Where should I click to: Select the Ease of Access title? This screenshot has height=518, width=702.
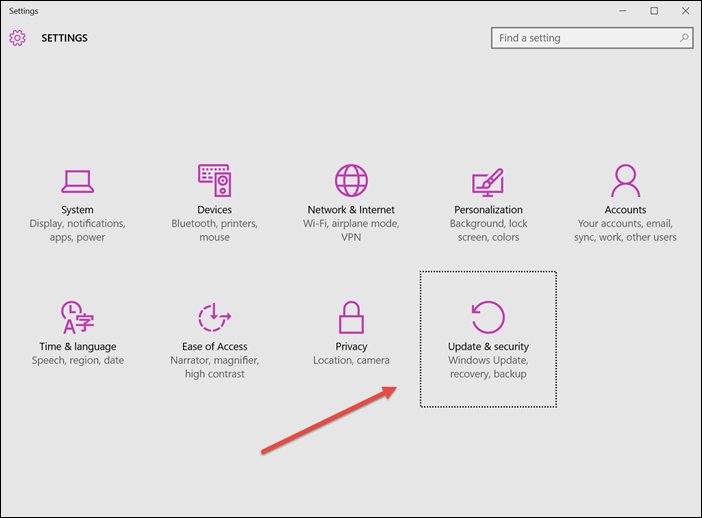[214, 347]
